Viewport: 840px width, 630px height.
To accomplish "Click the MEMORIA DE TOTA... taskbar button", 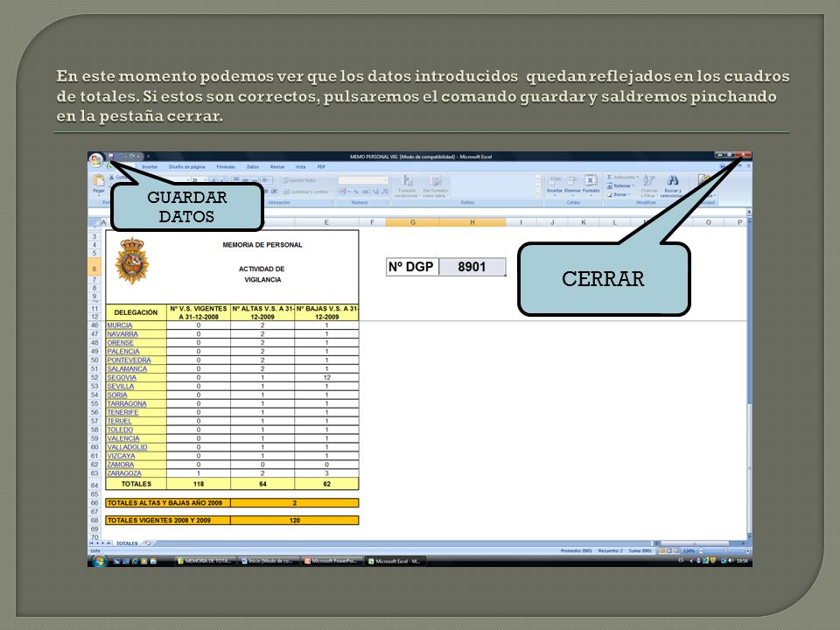I will pyautogui.click(x=206, y=562).
